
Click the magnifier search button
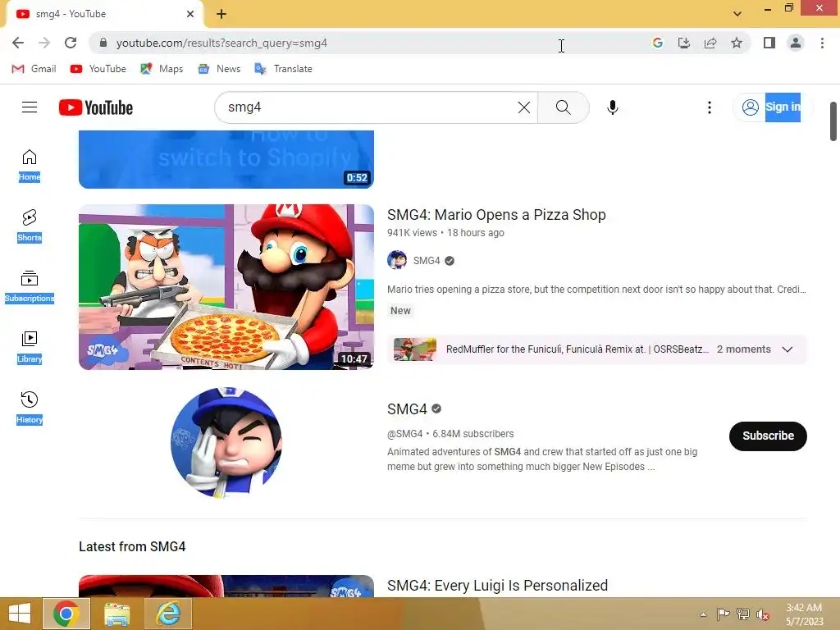(x=563, y=107)
